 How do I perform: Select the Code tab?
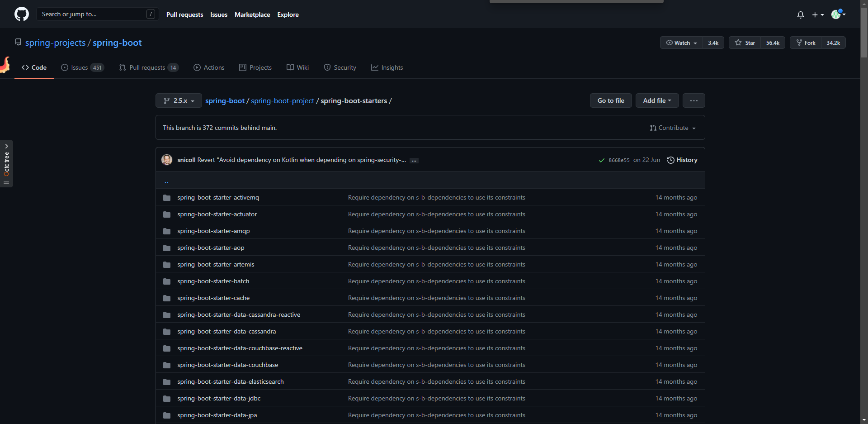tap(34, 67)
